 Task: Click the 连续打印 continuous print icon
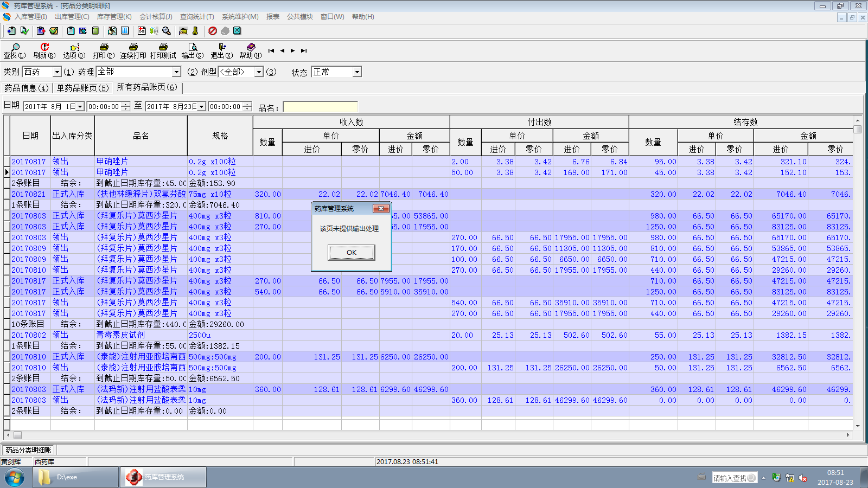(133, 50)
